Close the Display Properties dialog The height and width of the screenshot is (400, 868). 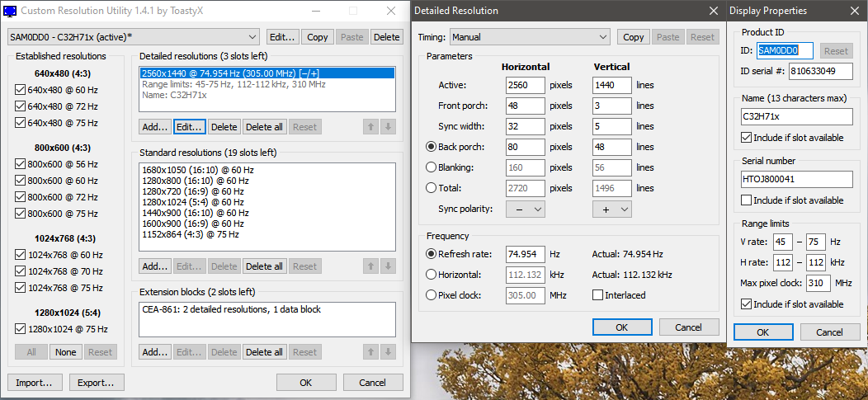pyautogui.click(x=855, y=11)
